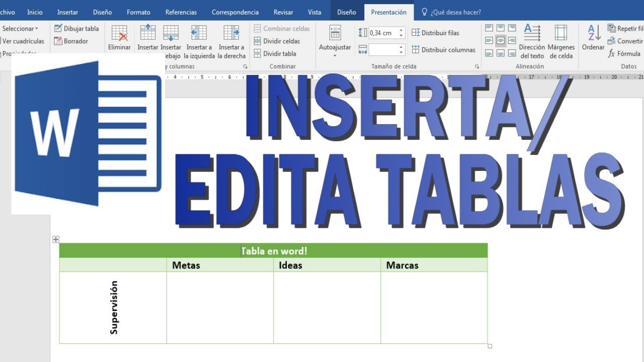The width and height of the screenshot is (644, 362).
Task: Align cell text center left
Action: point(489,41)
